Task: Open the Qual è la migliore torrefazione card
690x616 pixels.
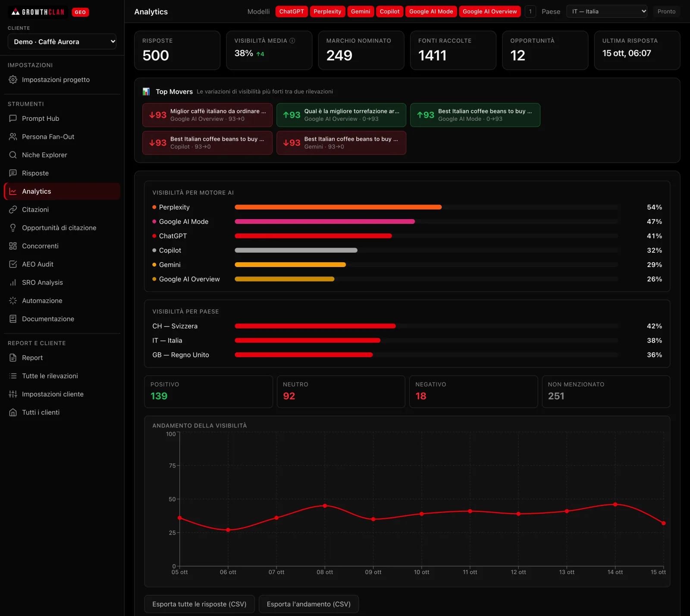Action: 341,115
